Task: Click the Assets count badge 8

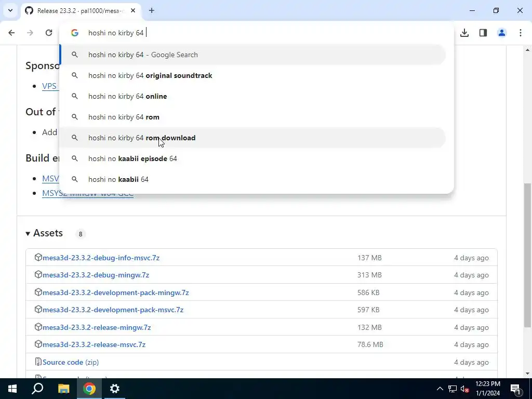Action: [81, 234]
